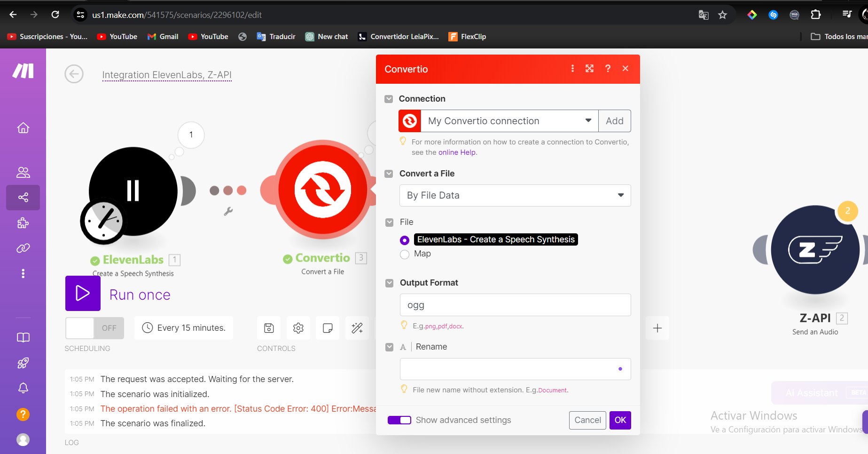Click the Run once play button

83,293
